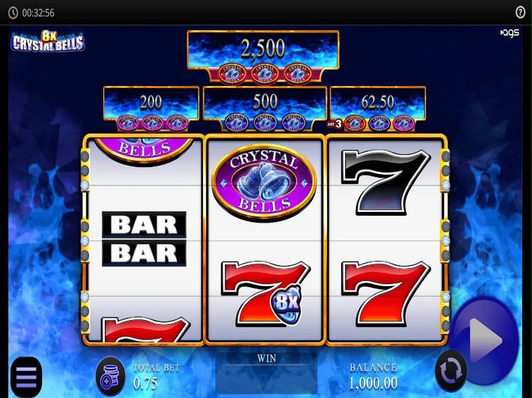The height and width of the screenshot is (398, 532).
Task: Open the hamburger menu
Action: click(x=27, y=377)
